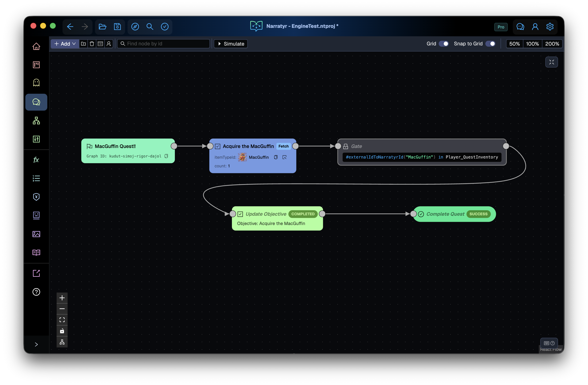Click the export sidebar icon
The width and height of the screenshot is (588, 385).
[x=36, y=273]
